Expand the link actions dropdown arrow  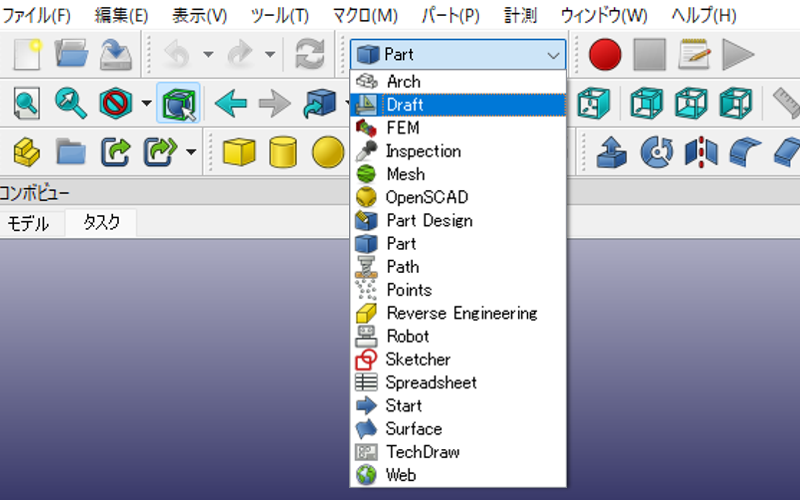click(x=191, y=152)
